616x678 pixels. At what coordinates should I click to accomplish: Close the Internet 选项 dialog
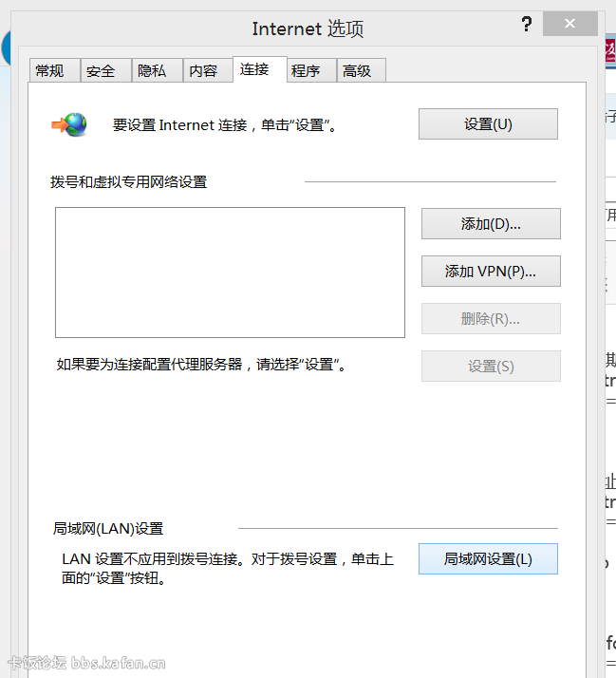tap(570, 24)
